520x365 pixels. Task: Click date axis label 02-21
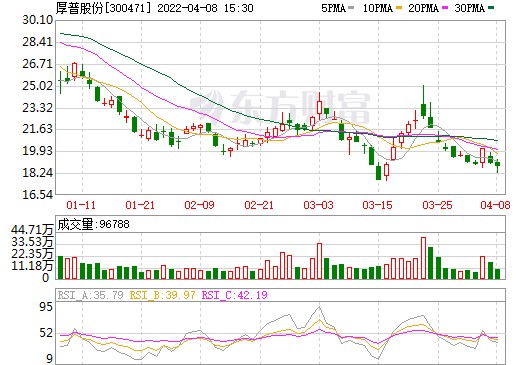[x=259, y=205]
